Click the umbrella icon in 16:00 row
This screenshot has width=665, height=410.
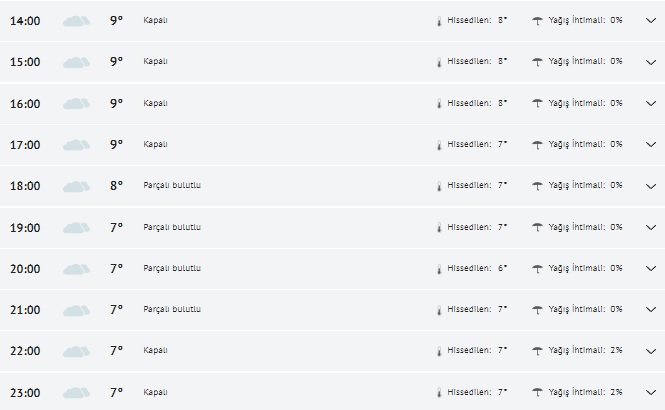[537, 103]
